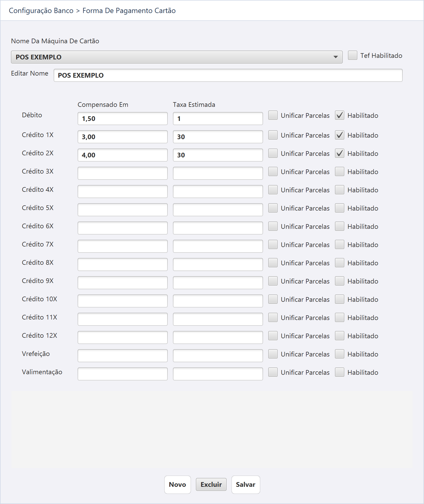
Task: Uncheck Habilitado for Débito
Action: pos(340,115)
